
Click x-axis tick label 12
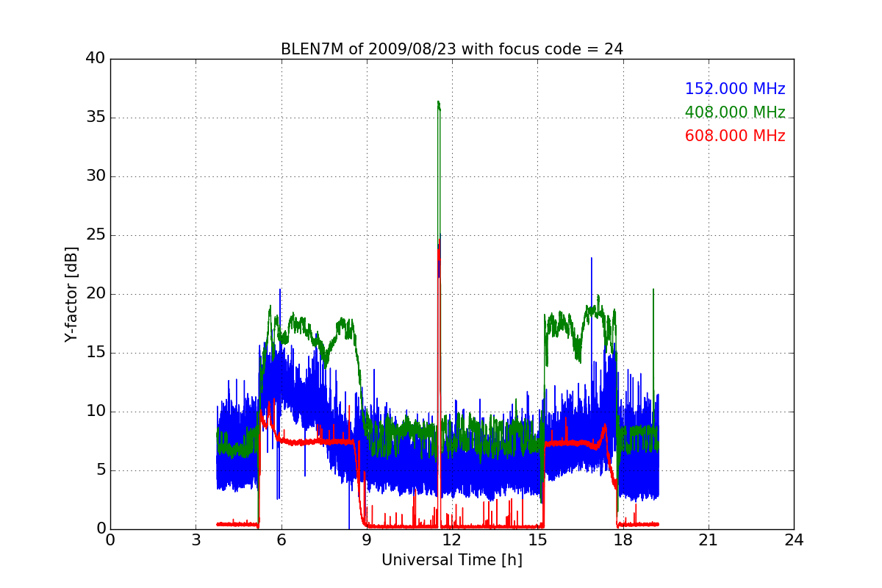coord(452,540)
